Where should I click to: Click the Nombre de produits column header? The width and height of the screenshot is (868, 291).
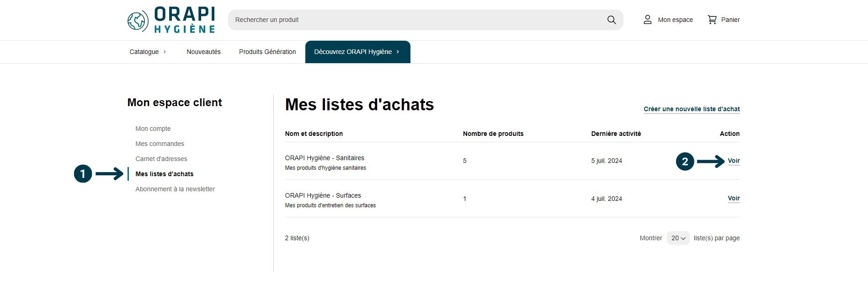(493, 134)
